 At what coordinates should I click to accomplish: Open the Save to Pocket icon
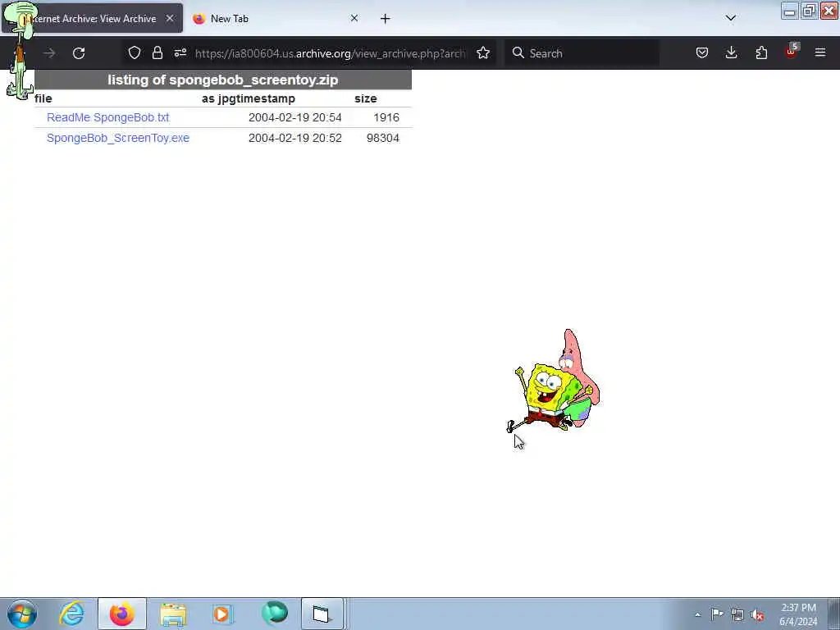click(702, 52)
